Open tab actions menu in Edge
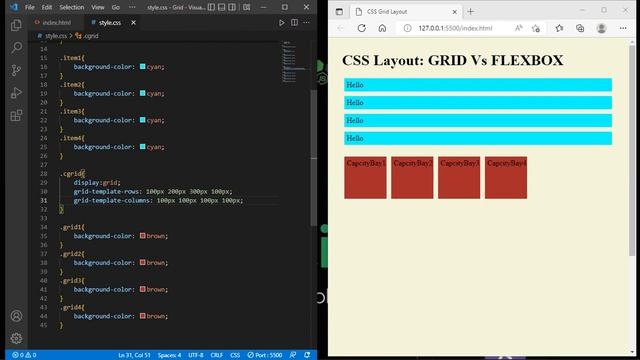The image size is (640, 360). [x=339, y=12]
